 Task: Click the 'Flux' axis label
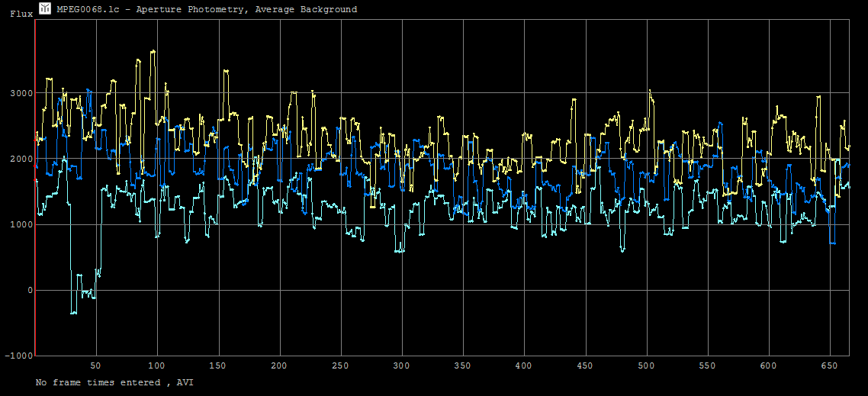point(21,14)
